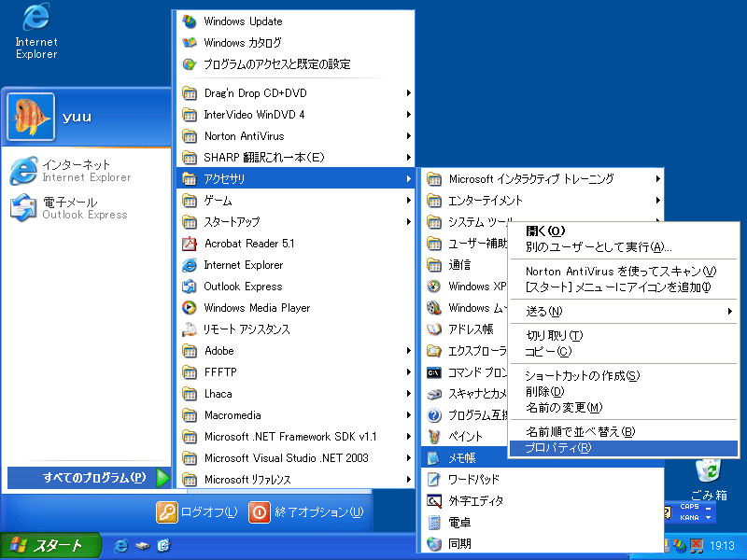Click the user account fish picture
Viewport: 747px width, 560px height.
pyautogui.click(x=30, y=116)
